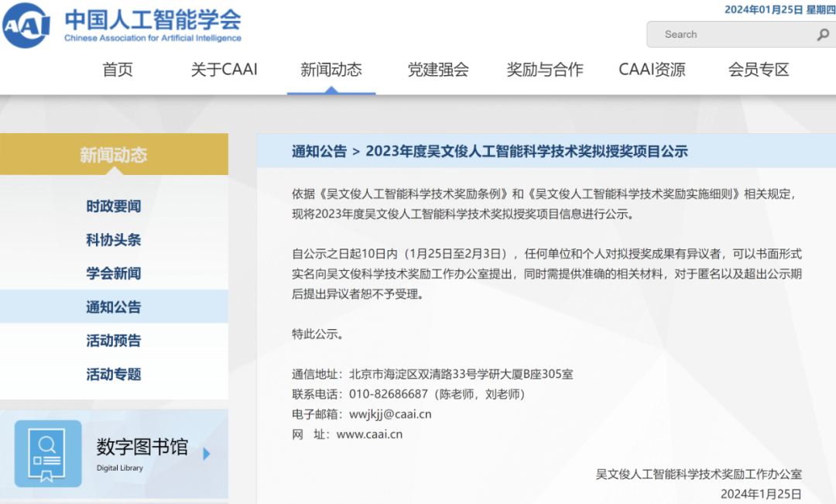Open the 数字图书馆 Digital Library banner
Screen dimensions: 836x504
click(114, 454)
